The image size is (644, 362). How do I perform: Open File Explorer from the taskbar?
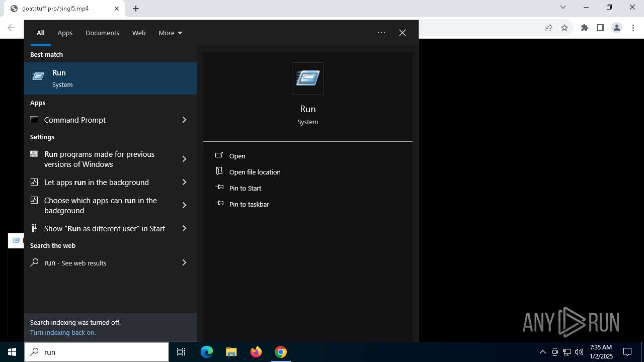[231, 352]
